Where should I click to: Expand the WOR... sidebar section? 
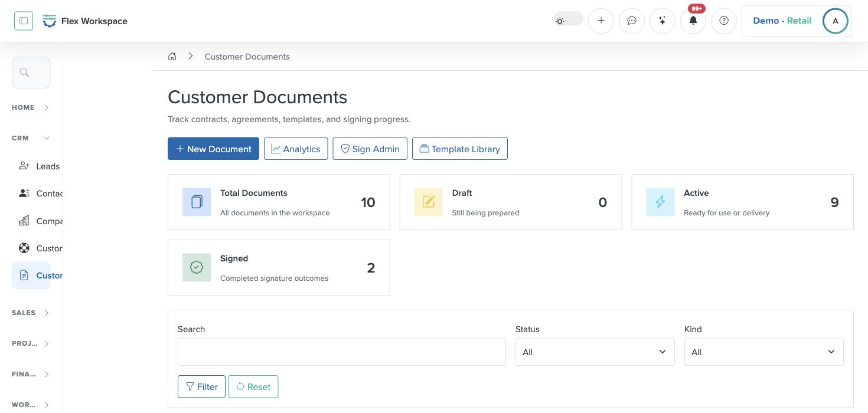[31, 405]
